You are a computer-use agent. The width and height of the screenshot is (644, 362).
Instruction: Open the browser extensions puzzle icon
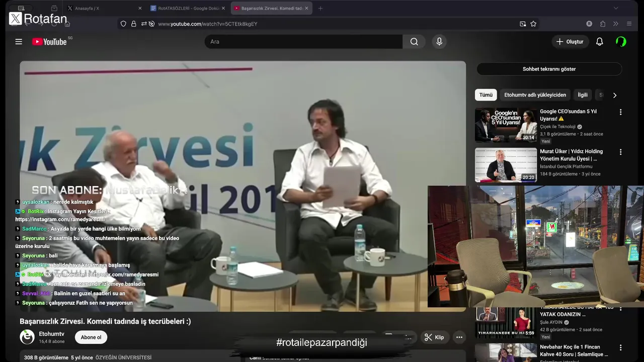(603, 24)
